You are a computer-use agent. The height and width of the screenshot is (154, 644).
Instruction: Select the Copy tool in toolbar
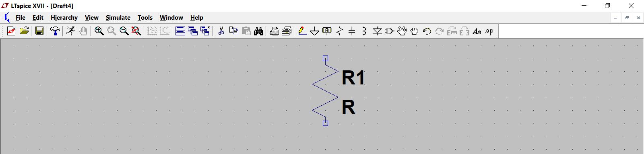coord(233,31)
